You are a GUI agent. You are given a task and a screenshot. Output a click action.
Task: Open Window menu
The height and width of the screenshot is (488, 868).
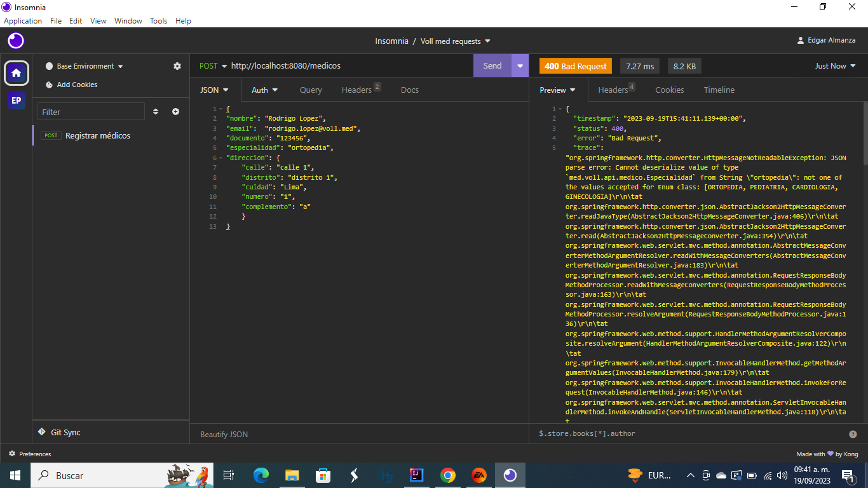pos(128,20)
